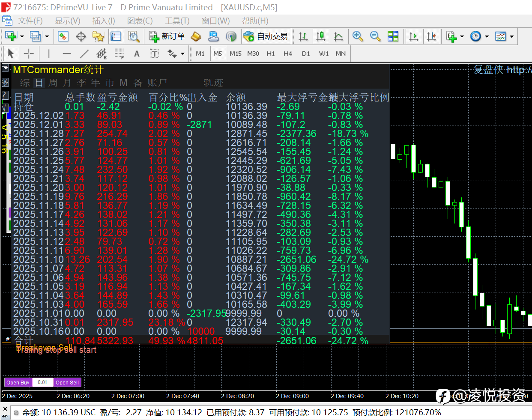Open the 图表(C) menu
This screenshot has height=420, width=532.
point(140,21)
